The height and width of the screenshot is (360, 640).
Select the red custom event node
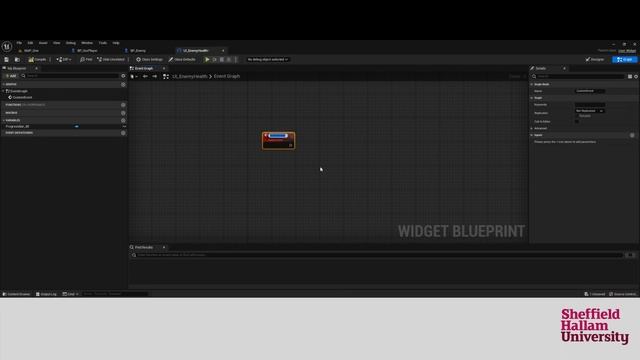(x=278, y=140)
